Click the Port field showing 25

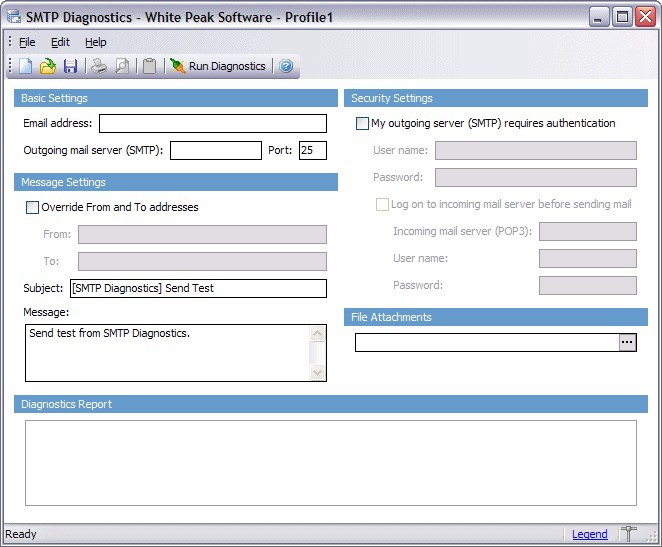[313, 151]
